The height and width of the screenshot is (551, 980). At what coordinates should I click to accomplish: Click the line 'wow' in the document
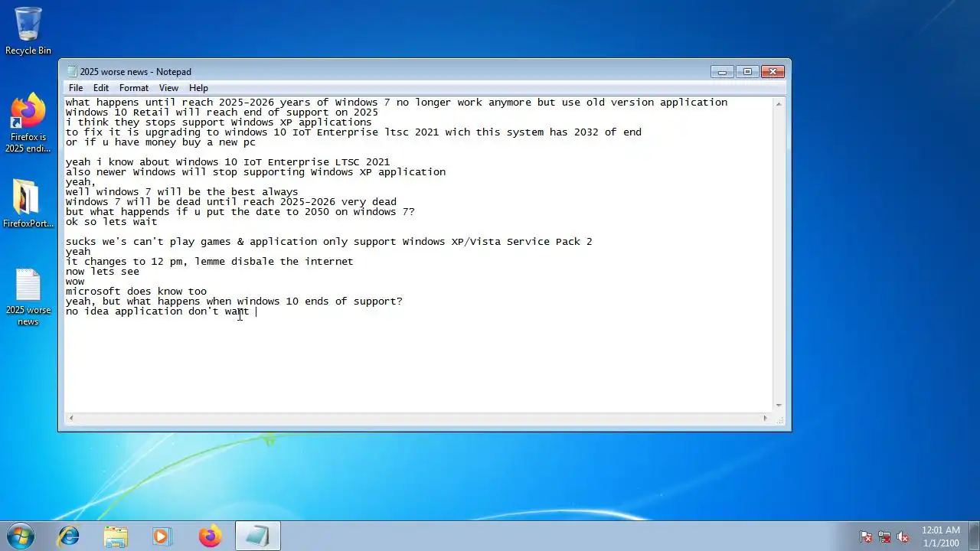tap(74, 282)
